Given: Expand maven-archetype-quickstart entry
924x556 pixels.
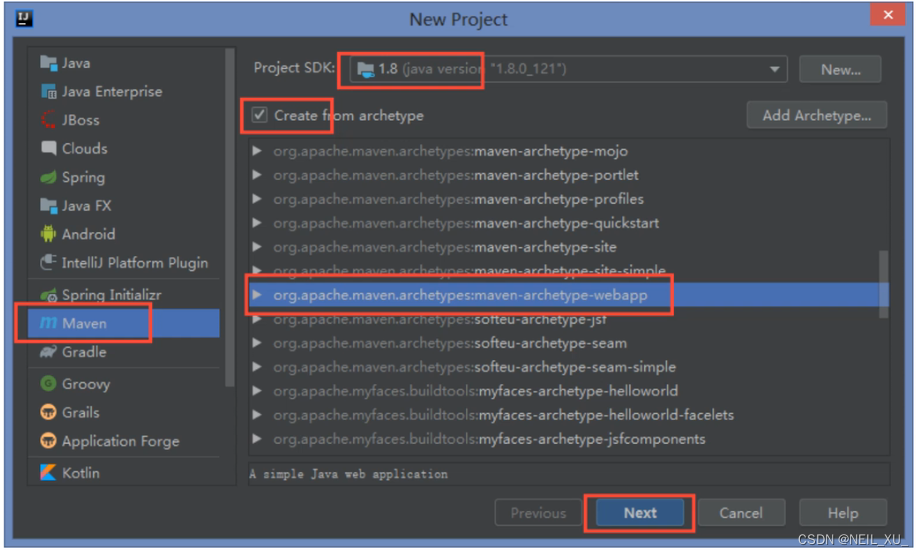Looking at the screenshot, I should (257, 223).
